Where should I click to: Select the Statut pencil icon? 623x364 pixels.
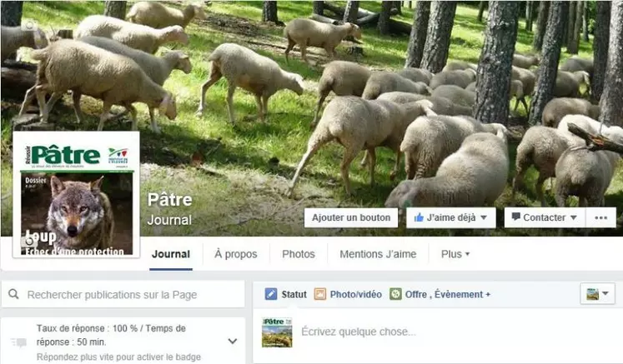tap(271, 294)
